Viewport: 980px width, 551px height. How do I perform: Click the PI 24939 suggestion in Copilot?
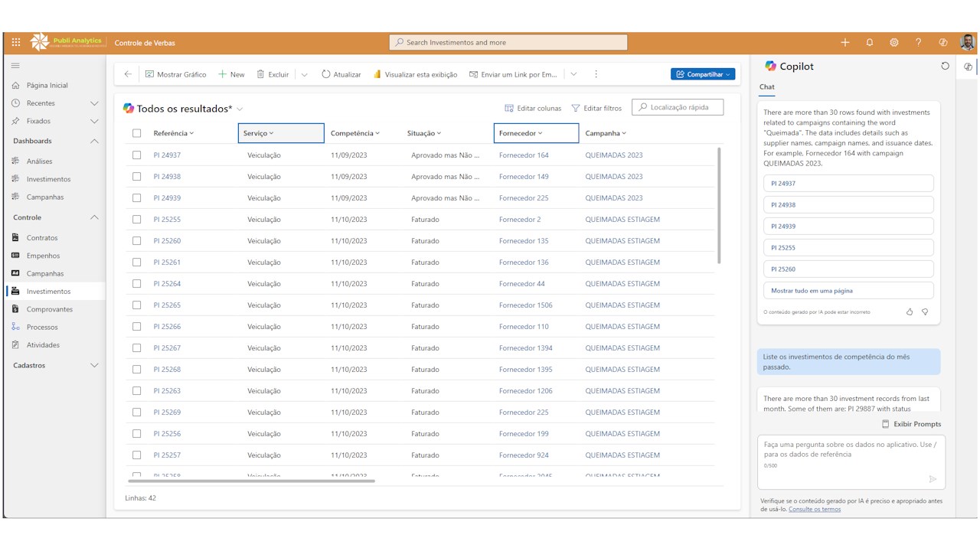(848, 227)
